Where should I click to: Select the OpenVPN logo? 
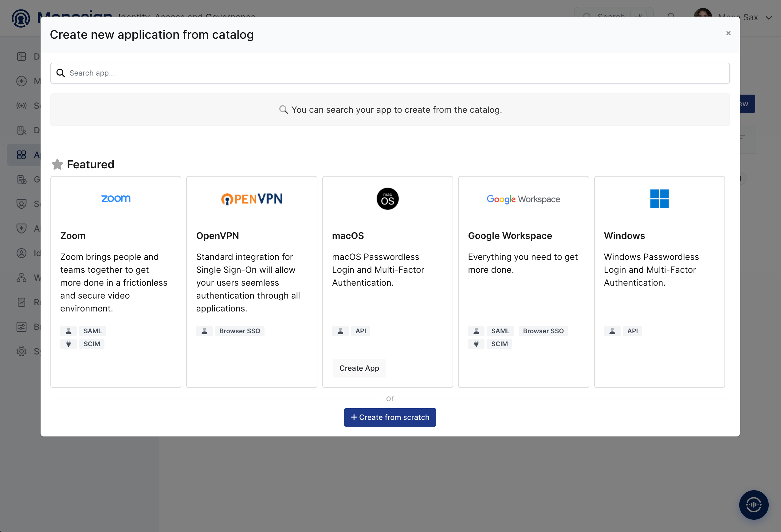coord(252,199)
